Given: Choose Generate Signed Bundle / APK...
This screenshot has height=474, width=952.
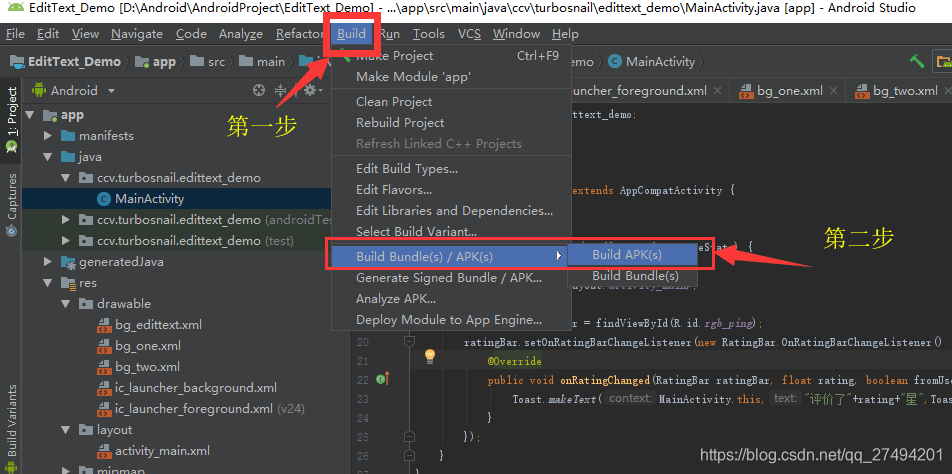Looking at the screenshot, I should click(x=451, y=278).
